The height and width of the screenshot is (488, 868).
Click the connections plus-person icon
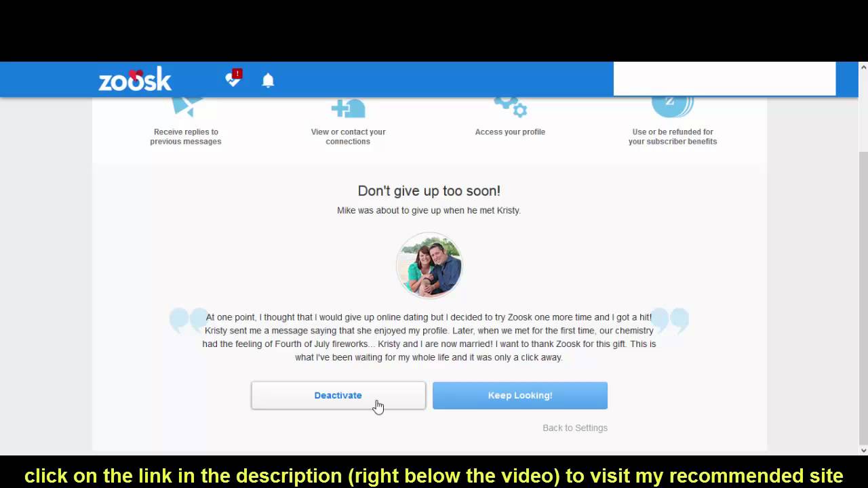[x=348, y=107]
